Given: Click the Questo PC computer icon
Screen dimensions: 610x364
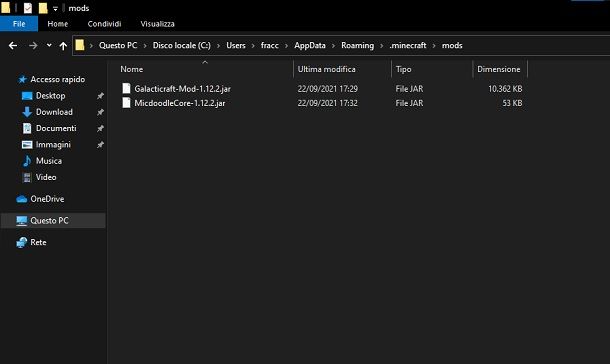Looking at the screenshot, I should click(x=22, y=221).
